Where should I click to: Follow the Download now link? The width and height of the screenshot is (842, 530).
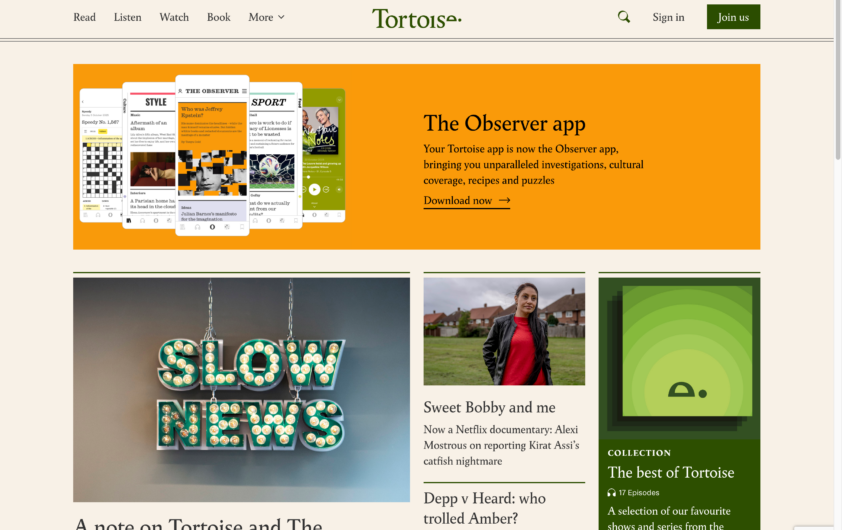466,200
